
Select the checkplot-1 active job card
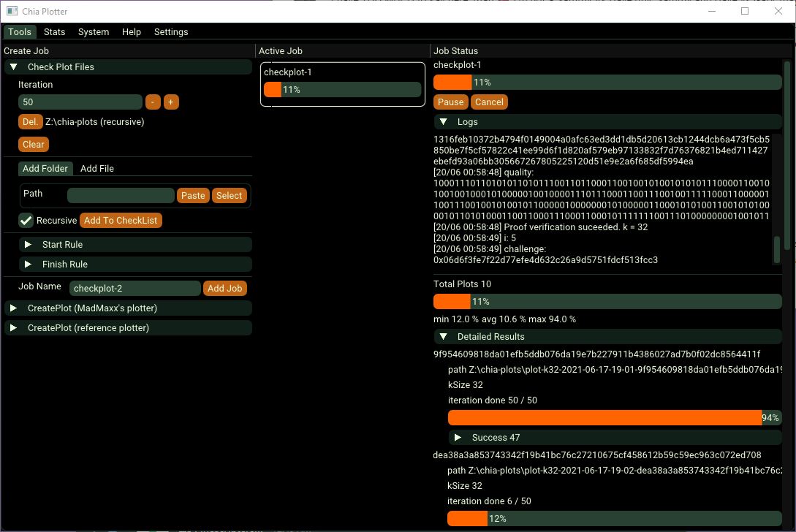pyautogui.click(x=343, y=84)
